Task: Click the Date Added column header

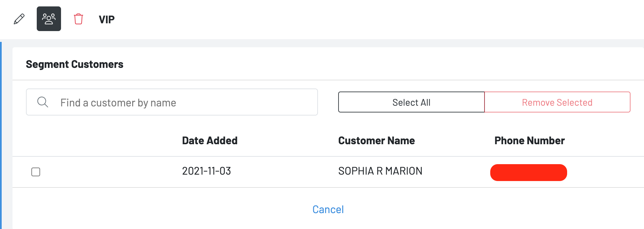Action: pos(210,141)
